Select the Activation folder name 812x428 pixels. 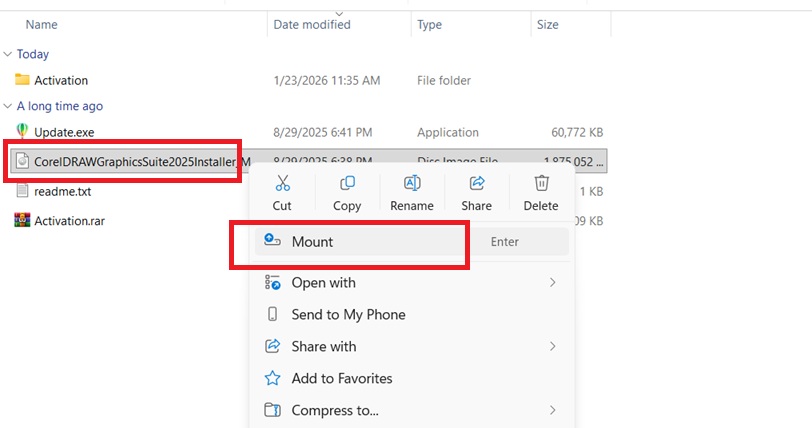tap(61, 80)
